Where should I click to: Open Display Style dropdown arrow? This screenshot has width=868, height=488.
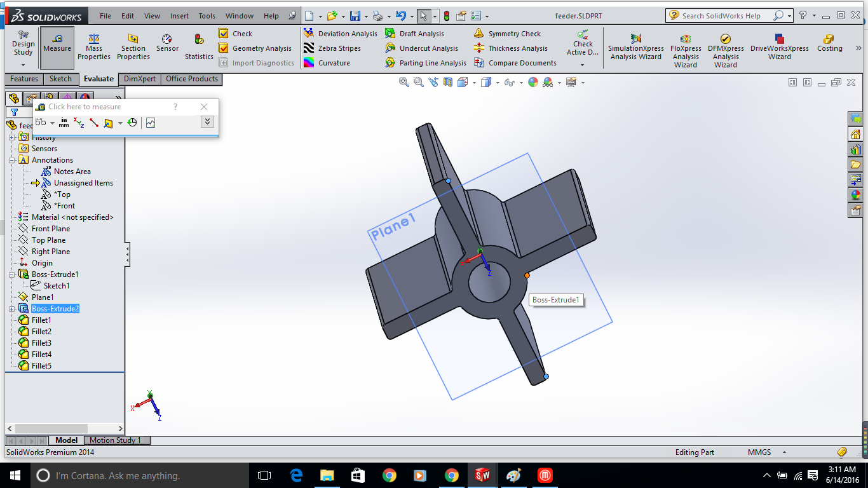pos(498,83)
